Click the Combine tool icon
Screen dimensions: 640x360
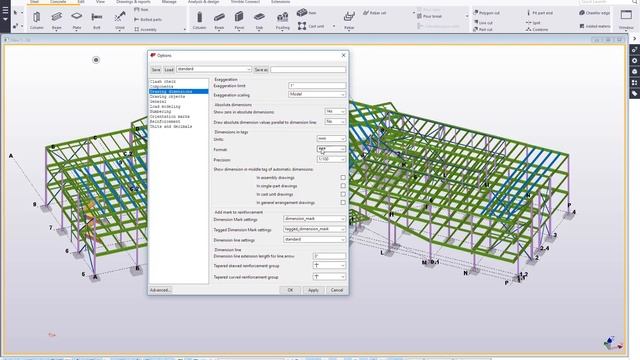tap(529, 29)
